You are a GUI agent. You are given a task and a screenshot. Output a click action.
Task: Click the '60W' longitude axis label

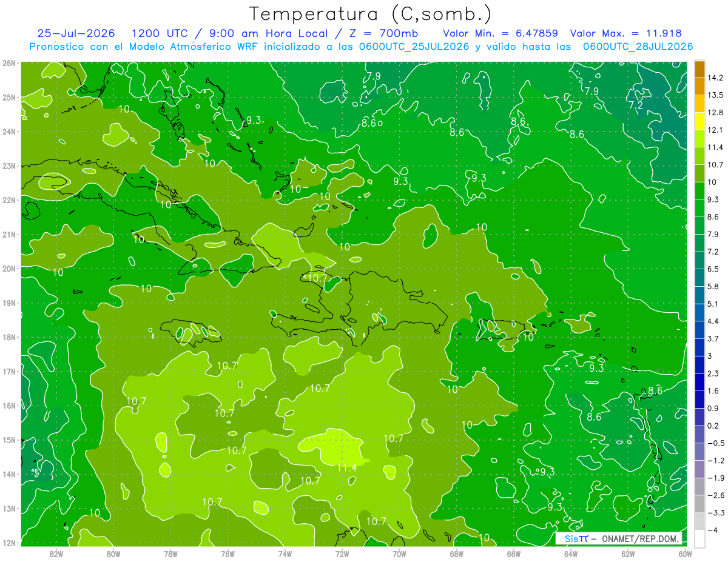pos(686,554)
